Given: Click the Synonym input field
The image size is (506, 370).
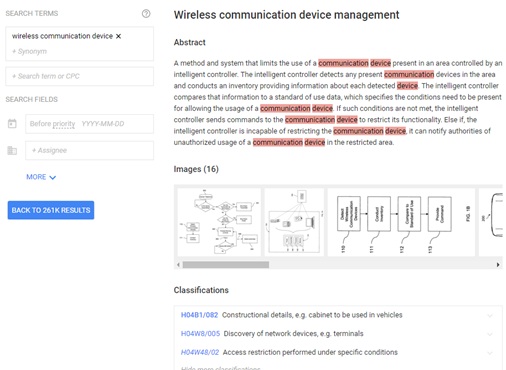Looking at the screenshot, I should point(29,51).
